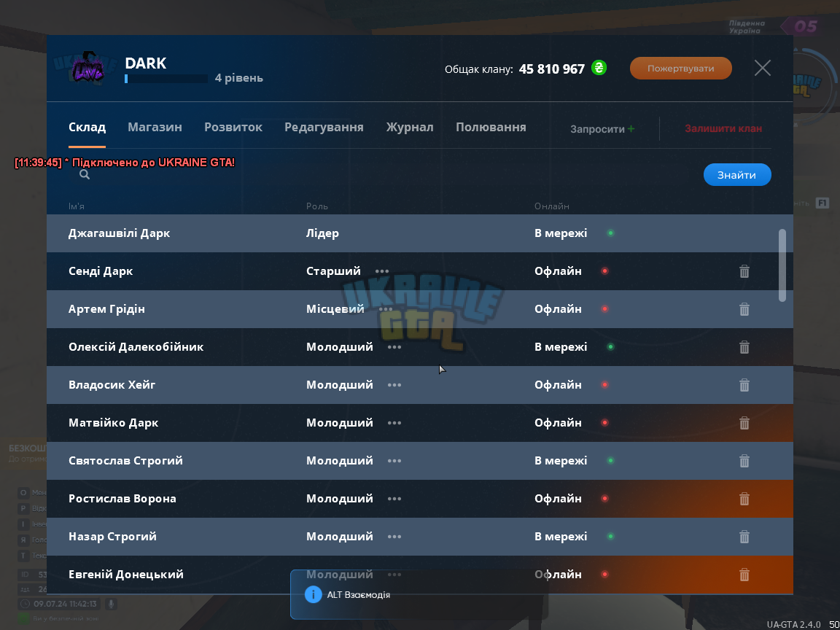
Task: Click the Роль column header
Action: (317, 206)
